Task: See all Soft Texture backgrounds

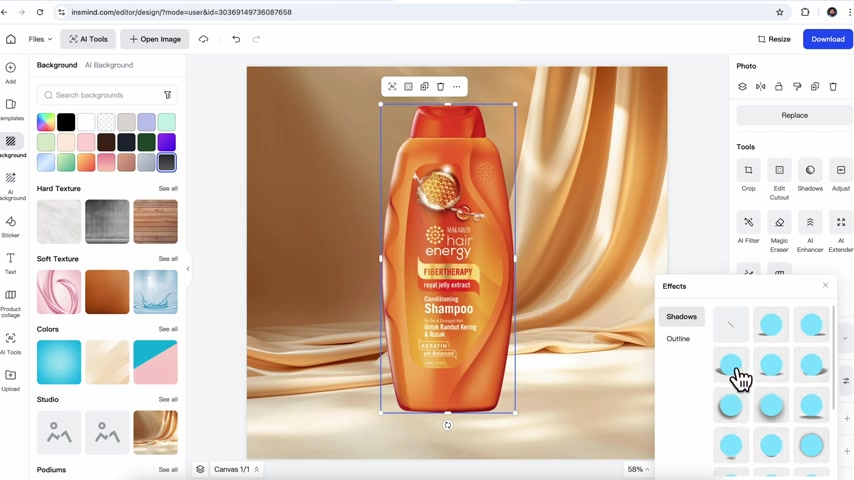Action: click(168, 259)
